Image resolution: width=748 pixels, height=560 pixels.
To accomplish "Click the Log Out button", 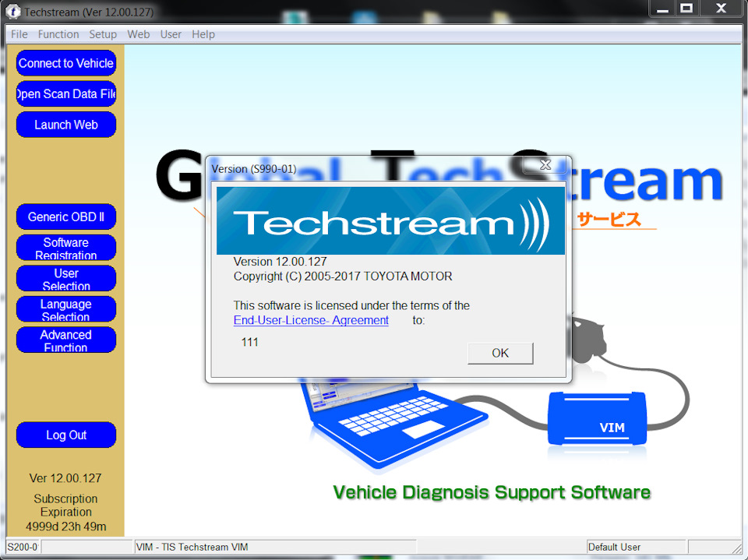I will (65, 435).
